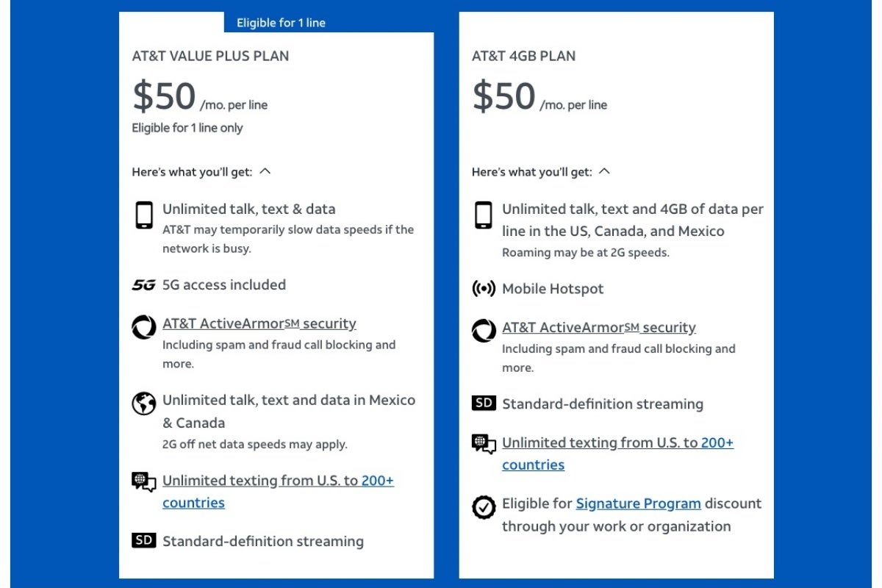Screen dimensions: 882x588
Task: Click the 5G access icon
Action: point(144,285)
